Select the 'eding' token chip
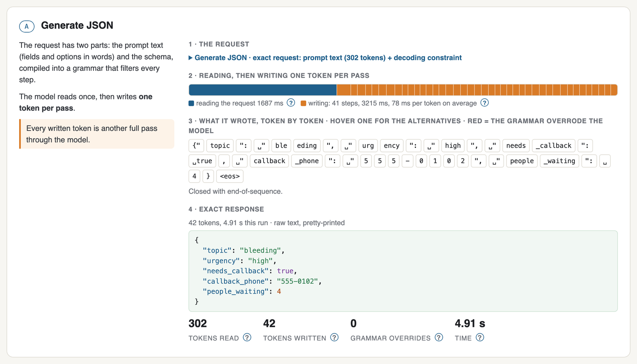The image size is (637, 364). point(307,146)
